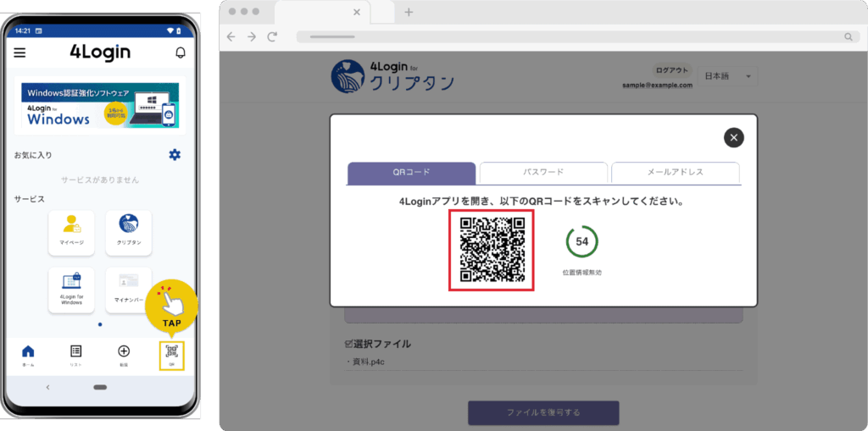Switch to the QRコード tab
The width and height of the screenshot is (868, 431).
[411, 173]
